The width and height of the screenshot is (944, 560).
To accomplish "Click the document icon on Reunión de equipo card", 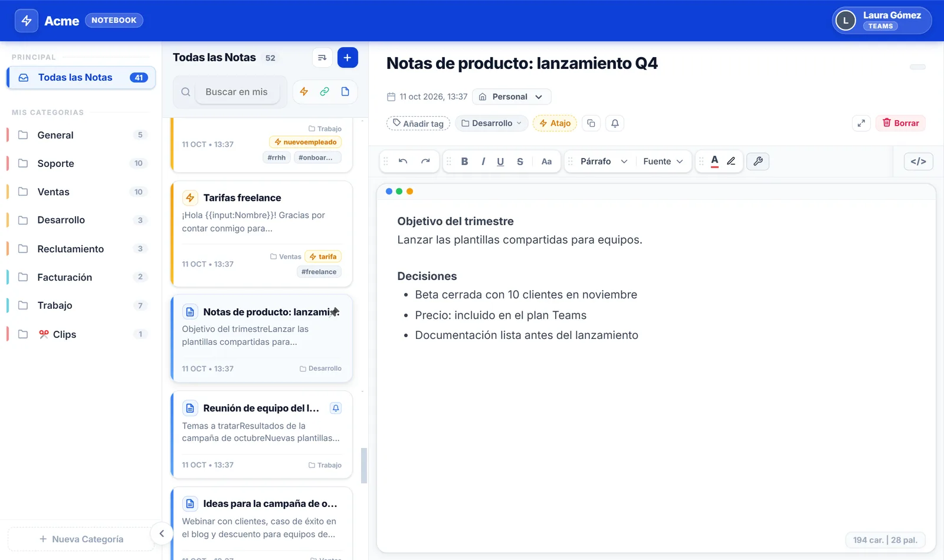I will click(190, 408).
